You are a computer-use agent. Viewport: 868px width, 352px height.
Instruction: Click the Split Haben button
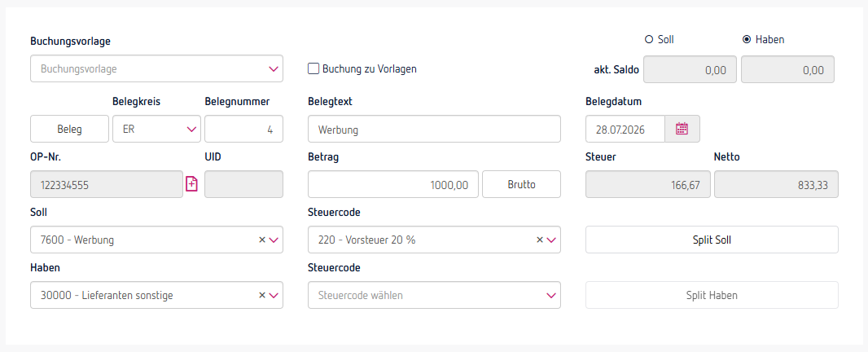[712, 296]
